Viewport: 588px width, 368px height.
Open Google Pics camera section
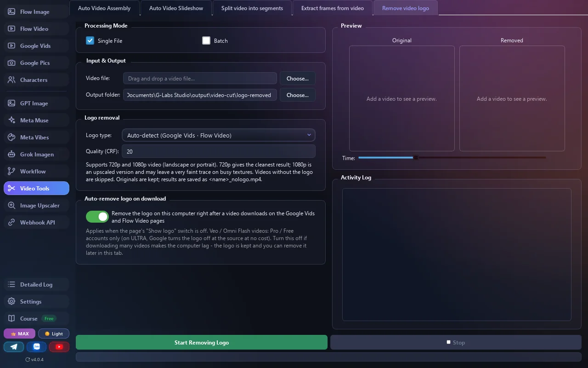click(36, 63)
